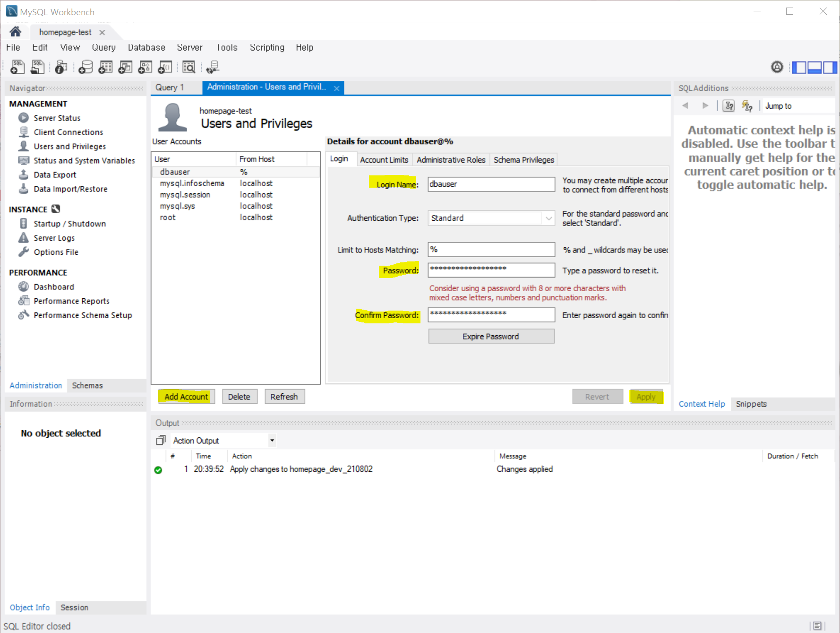
Task: Open the Jump to dropdown in SQL Additions
Action: 798,106
